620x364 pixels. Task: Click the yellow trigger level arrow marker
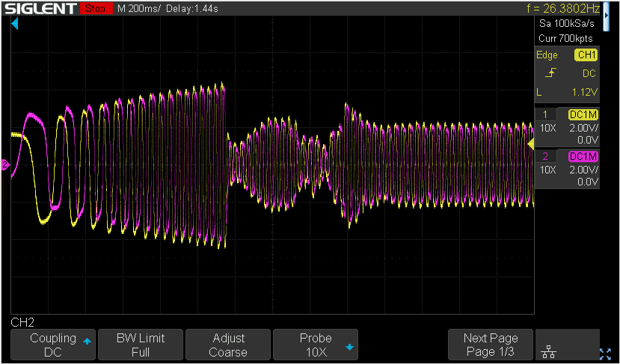(x=531, y=145)
